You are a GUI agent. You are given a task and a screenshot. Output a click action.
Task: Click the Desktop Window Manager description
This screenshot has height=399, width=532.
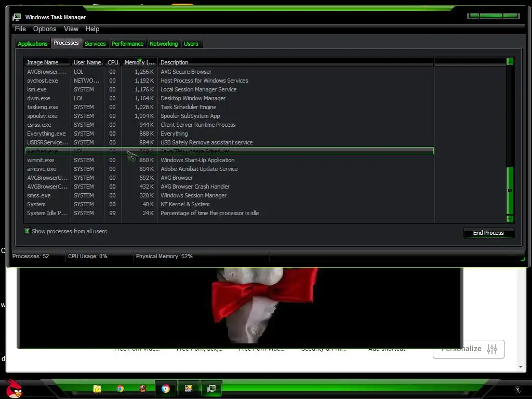[193, 98]
